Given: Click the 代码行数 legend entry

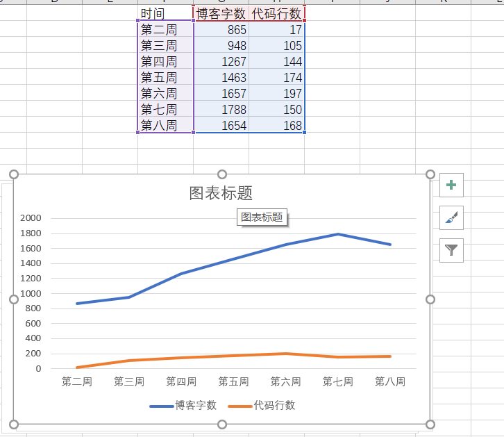Looking at the screenshot, I should tap(262, 405).
